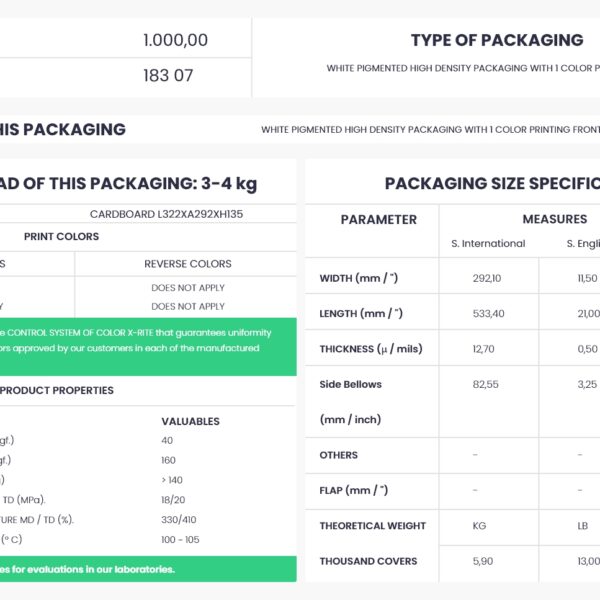
Task: Click the S. International subheader
Action: point(488,243)
